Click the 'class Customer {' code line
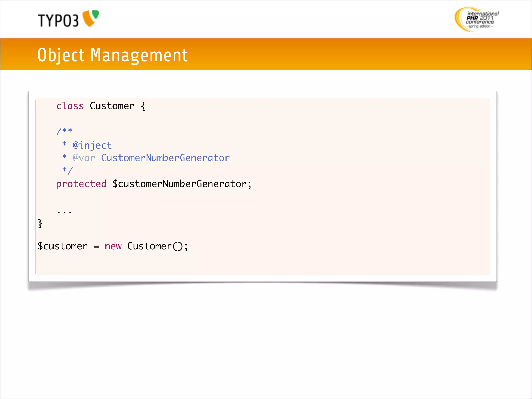 tap(101, 106)
